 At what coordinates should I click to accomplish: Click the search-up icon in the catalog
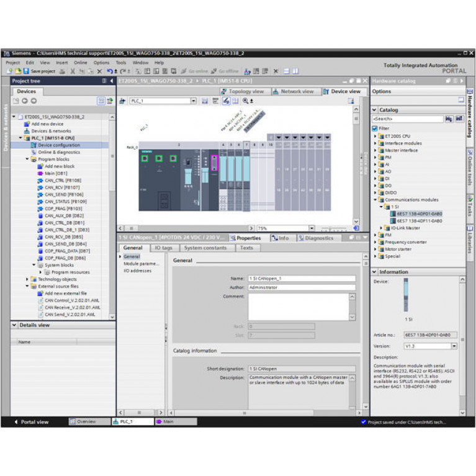[x=459, y=119]
